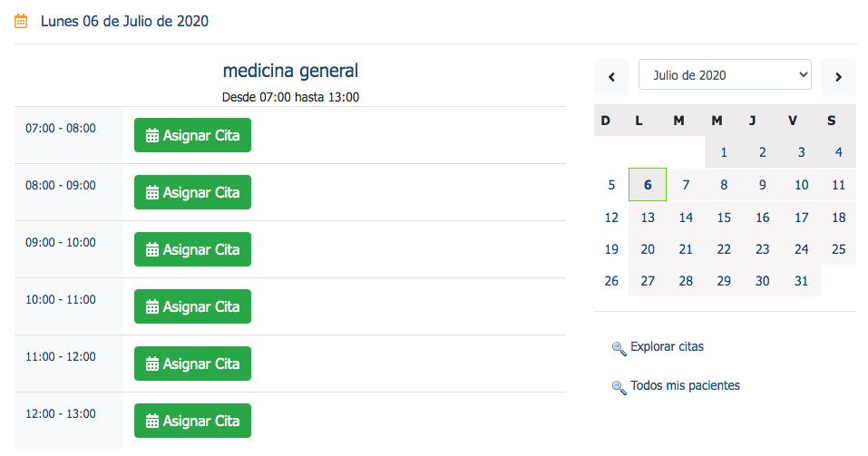Advance to the next month arrow
Screen dimensions: 868x456
click(x=839, y=77)
